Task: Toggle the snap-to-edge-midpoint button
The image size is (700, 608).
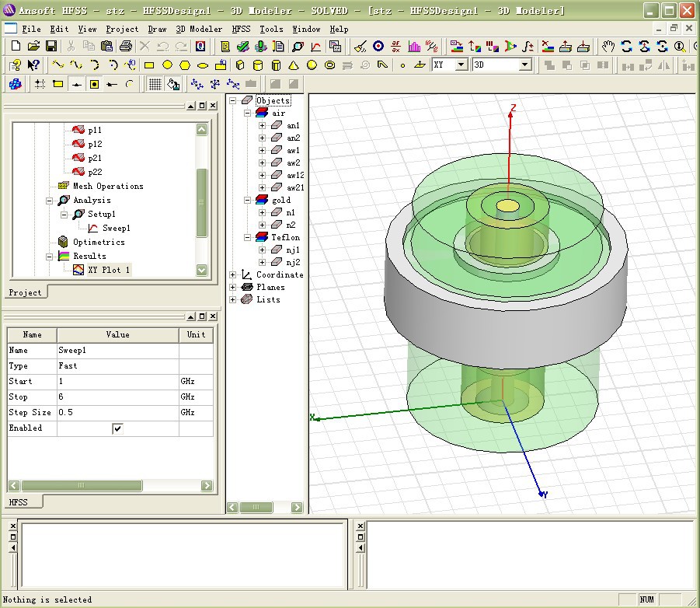Action: pyautogui.click(x=76, y=84)
